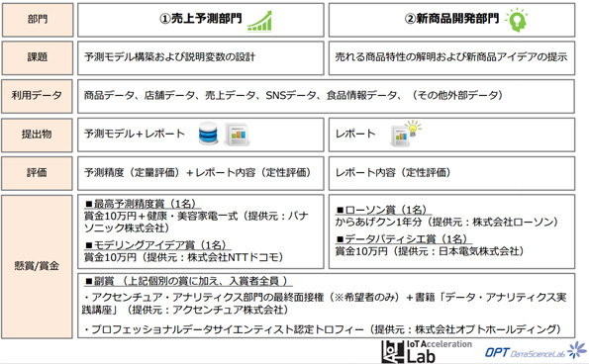This screenshot has width=589, height=364.
Task: Click the 最高予測精度賞 underlined heading
Action: (x=142, y=204)
